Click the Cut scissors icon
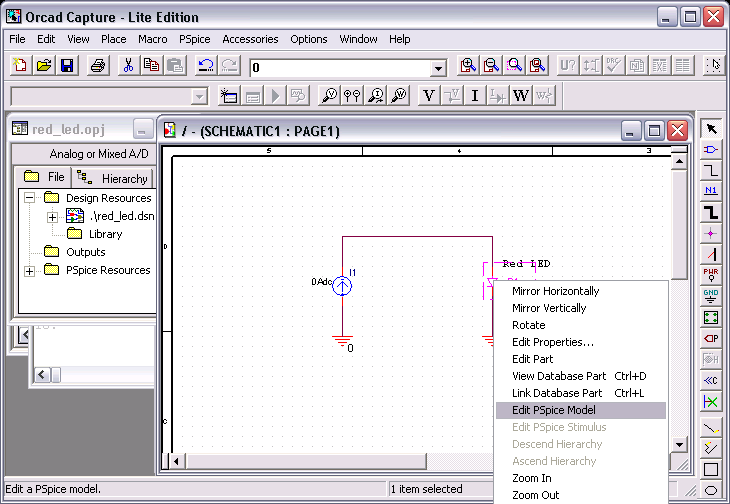 pyautogui.click(x=128, y=65)
